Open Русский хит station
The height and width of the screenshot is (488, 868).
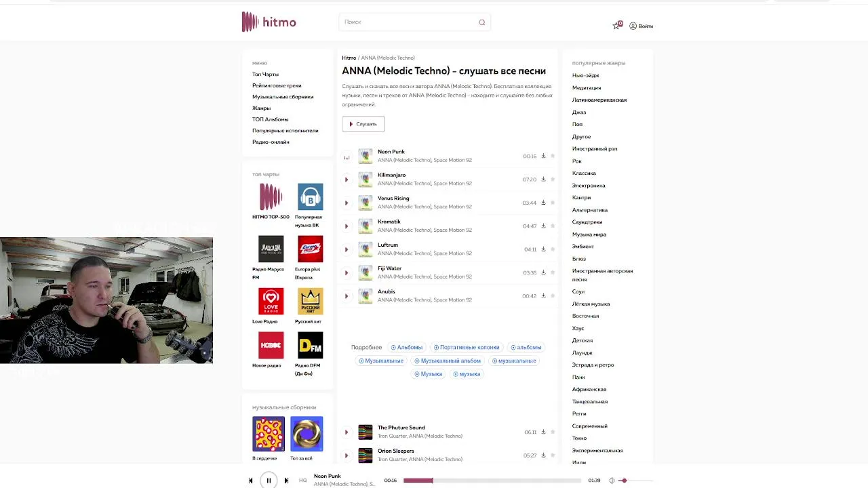(x=311, y=302)
